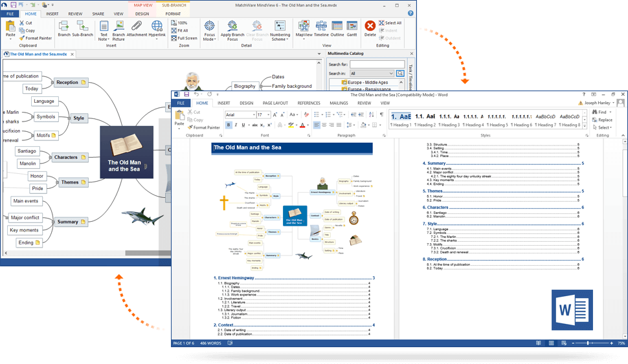Toggle Superscript in Word ribbon
The width and height of the screenshot is (628, 364).
tap(269, 125)
